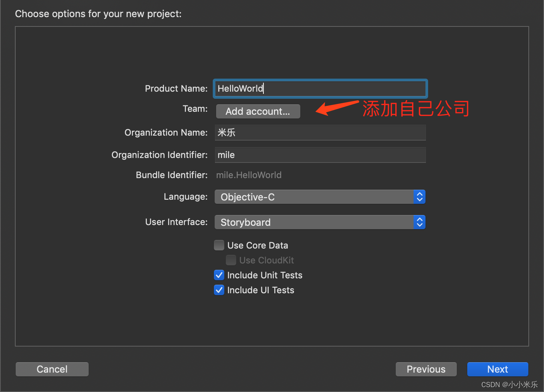Focus the Organization Identifier field mile
544x392 pixels.
pos(320,155)
